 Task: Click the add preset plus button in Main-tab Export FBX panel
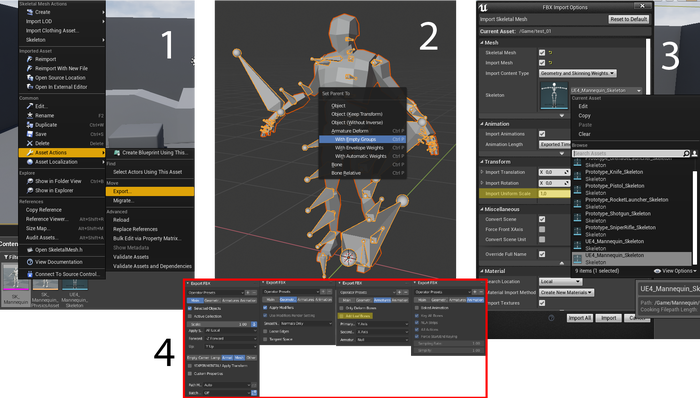tap(248, 293)
